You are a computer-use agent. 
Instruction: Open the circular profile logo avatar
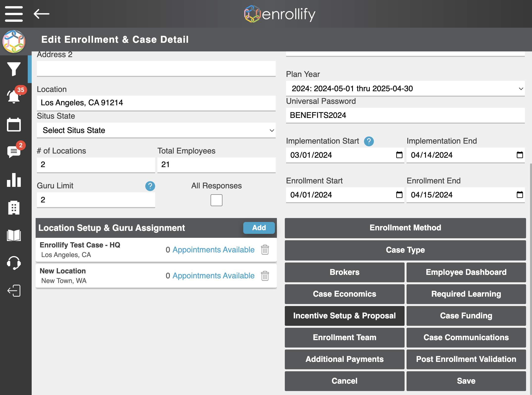tap(14, 41)
